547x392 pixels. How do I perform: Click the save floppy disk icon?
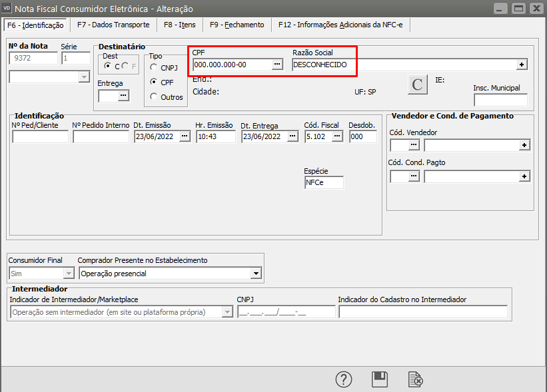pyautogui.click(x=380, y=379)
